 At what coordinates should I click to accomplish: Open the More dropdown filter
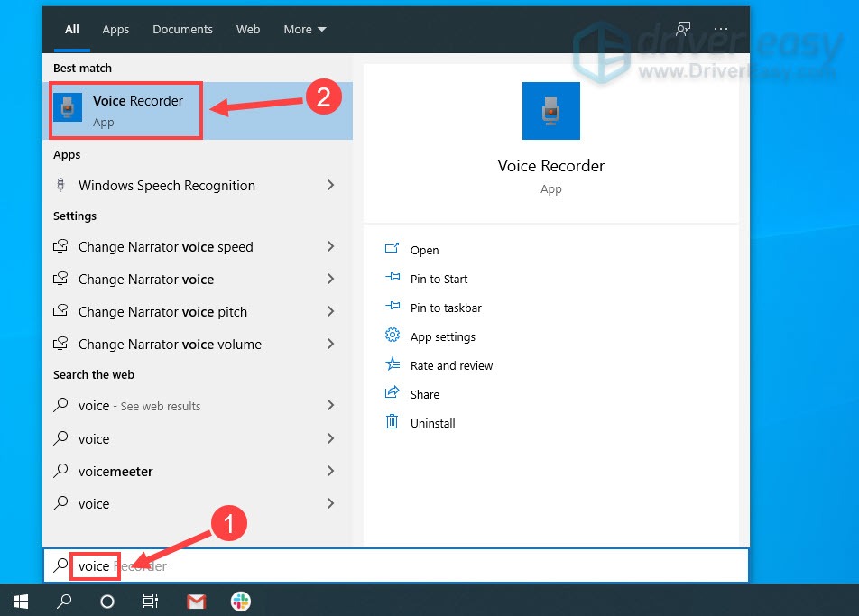click(304, 29)
